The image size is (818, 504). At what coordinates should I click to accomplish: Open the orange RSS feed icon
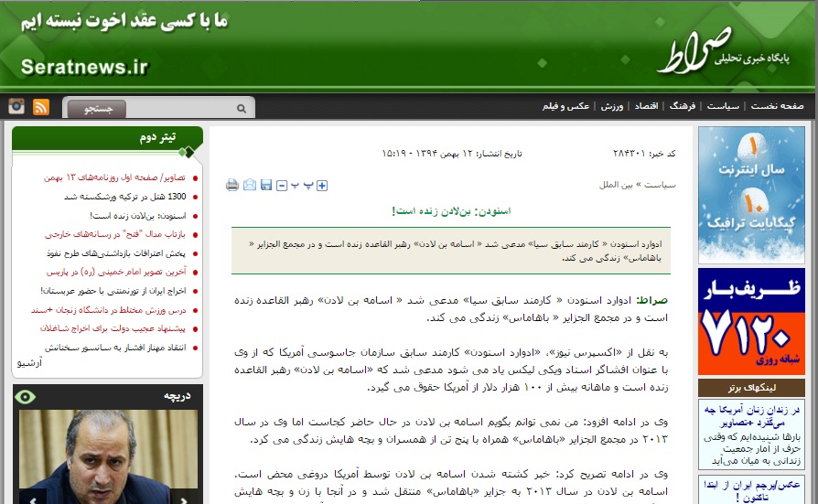coord(41,107)
